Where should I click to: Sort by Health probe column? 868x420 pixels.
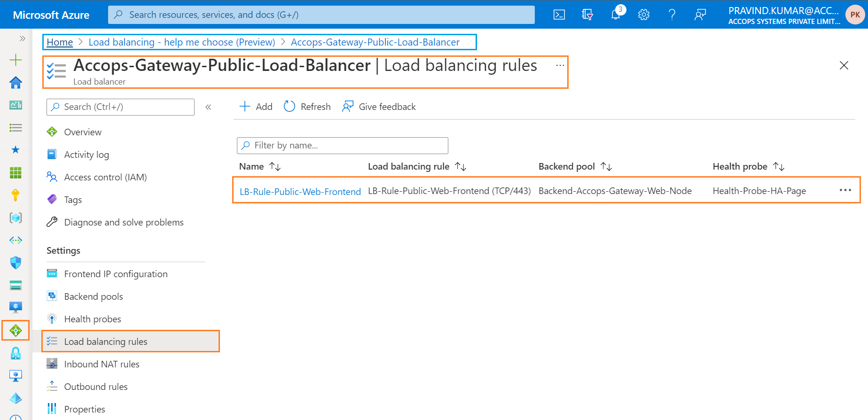tap(749, 166)
